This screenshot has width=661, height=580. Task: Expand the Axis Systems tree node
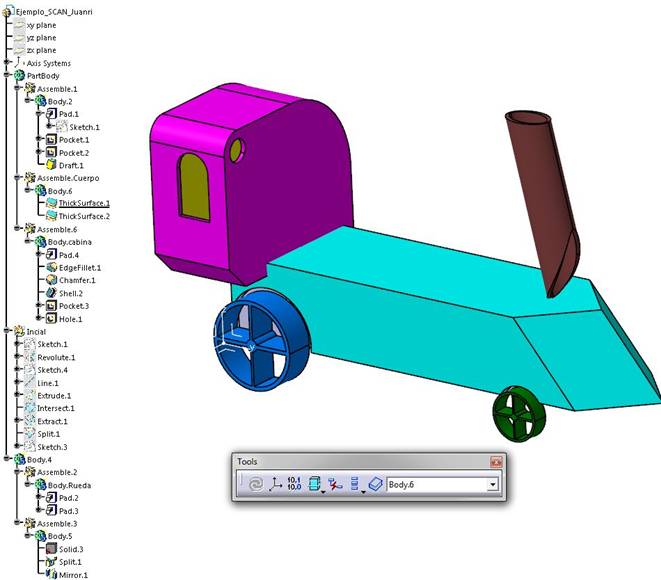pos(8,63)
